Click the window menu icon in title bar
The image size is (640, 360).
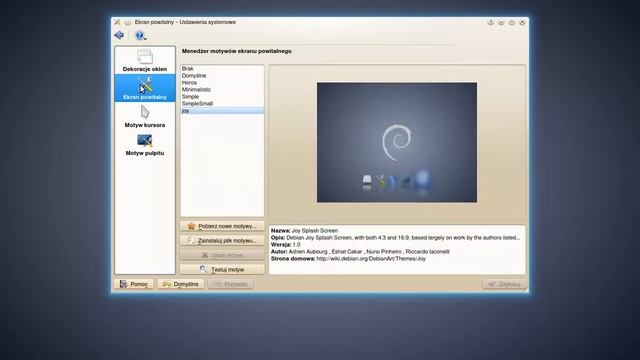pyautogui.click(x=117, y=22)
